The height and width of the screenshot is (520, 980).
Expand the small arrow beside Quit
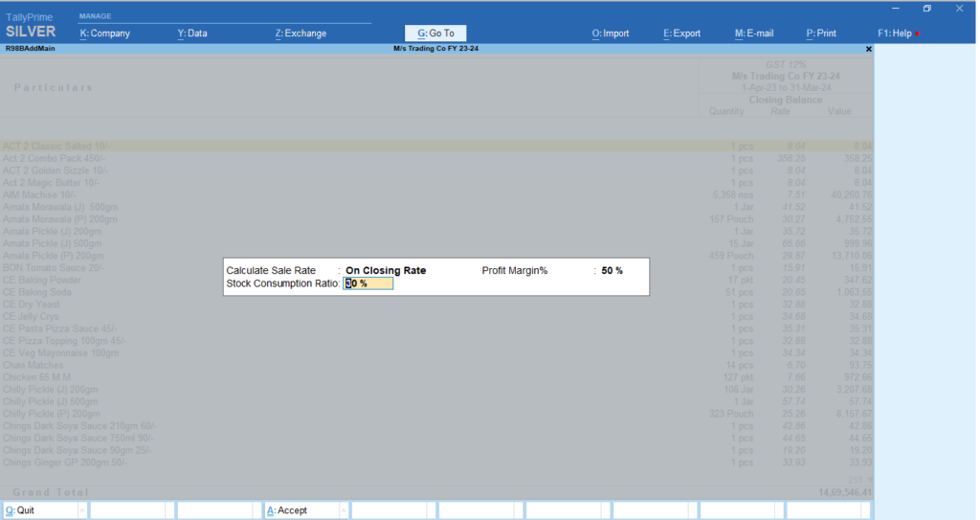tap(81, 511)
